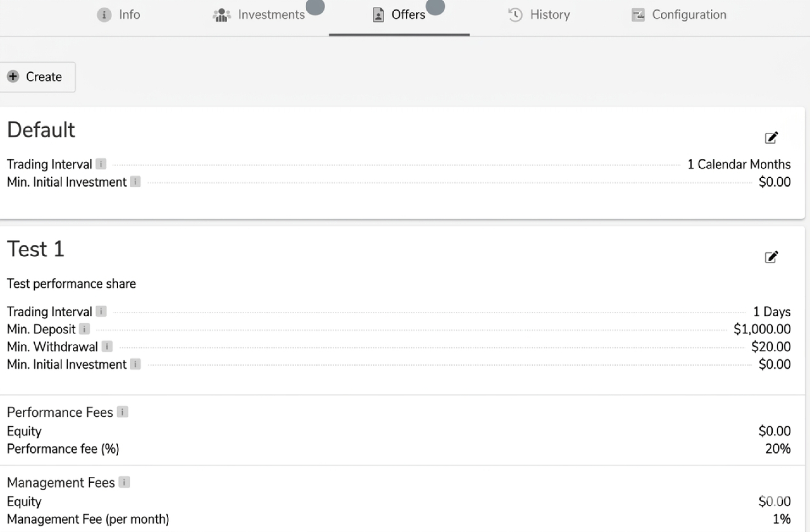Viewport: 810px width, 532px height.
Task: Click Trading Interval info icon in Test 1
Action: point(101,311)
